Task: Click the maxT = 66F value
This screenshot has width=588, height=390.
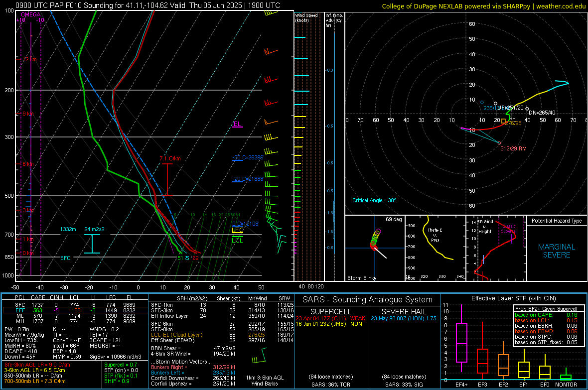Action: 66,346
